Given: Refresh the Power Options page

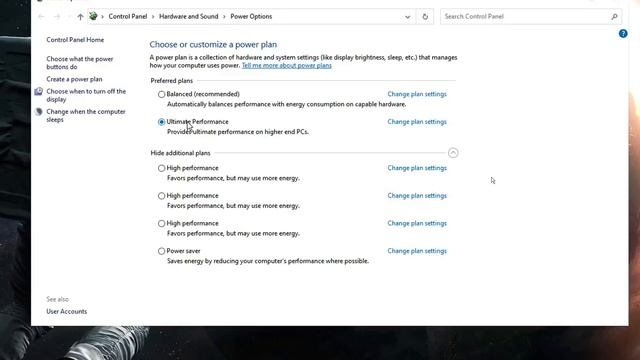Looking at the screenshot, I should click(x=425, y=17).
